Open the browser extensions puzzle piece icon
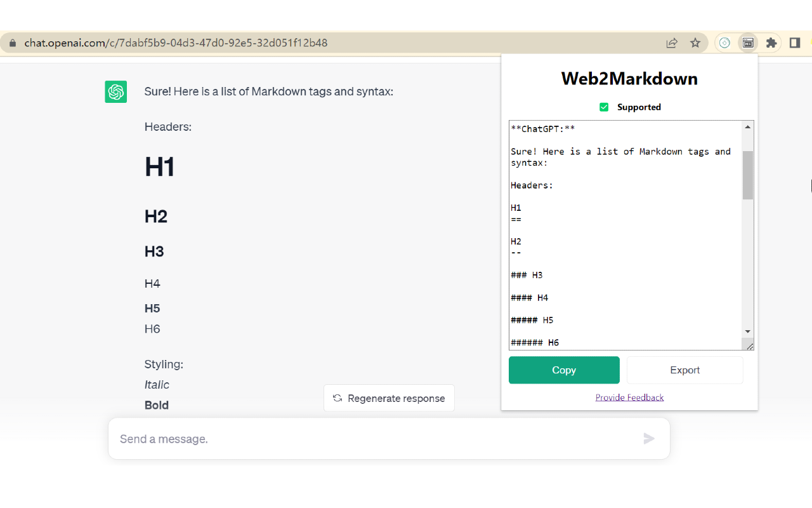This screenshot has height=508, width=812. coord(771,43)
